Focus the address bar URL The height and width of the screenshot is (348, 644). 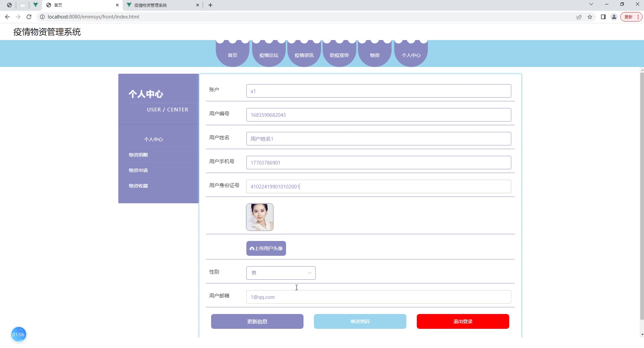coord(93,17)
